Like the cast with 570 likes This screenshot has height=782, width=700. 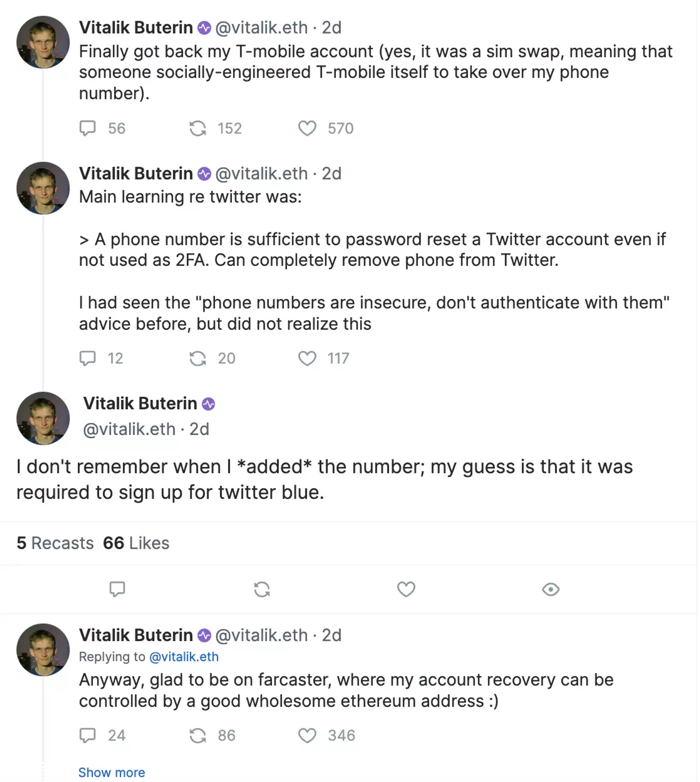[307, 128]
